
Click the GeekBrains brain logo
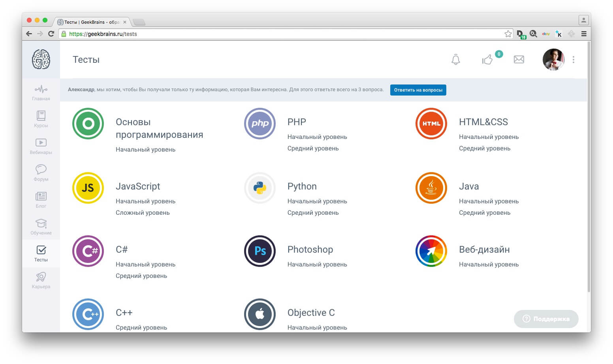pyautogui.click(x=41, y=59)
